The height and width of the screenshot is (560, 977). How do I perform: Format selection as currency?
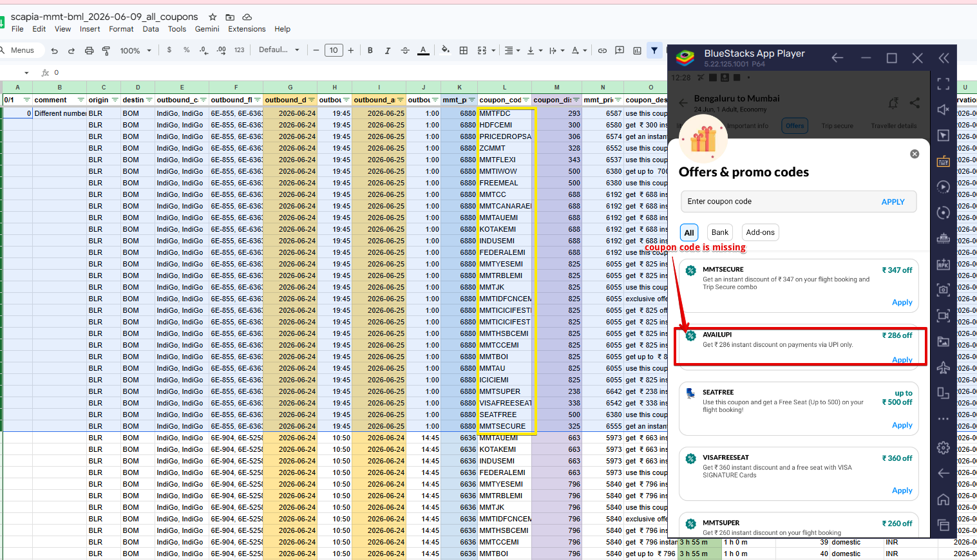(x=169, y=50)
